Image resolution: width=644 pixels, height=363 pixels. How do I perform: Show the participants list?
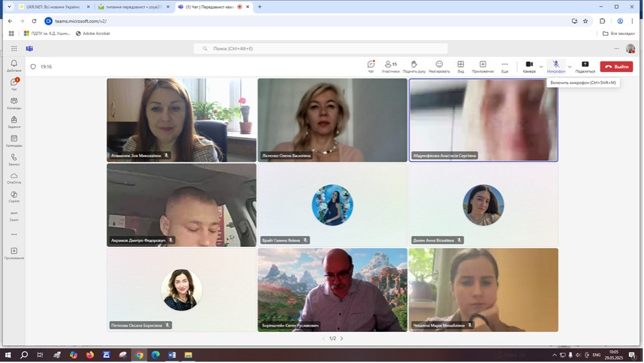391,66
